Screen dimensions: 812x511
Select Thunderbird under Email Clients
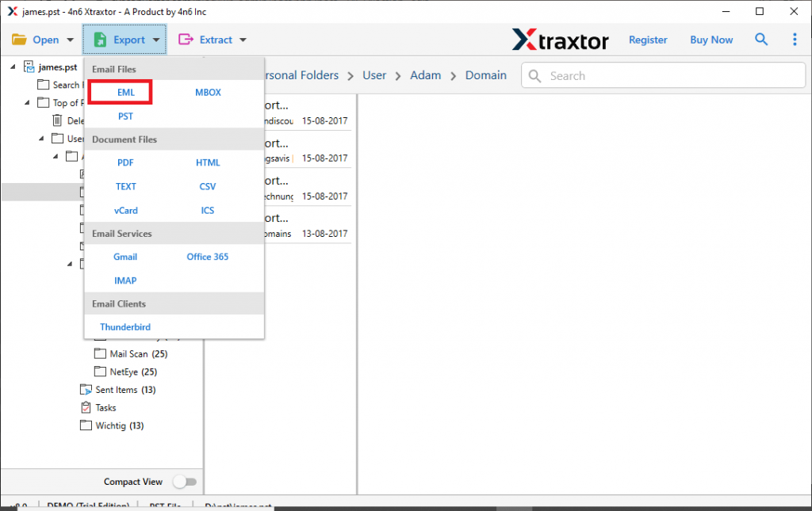tap(125, 327)
